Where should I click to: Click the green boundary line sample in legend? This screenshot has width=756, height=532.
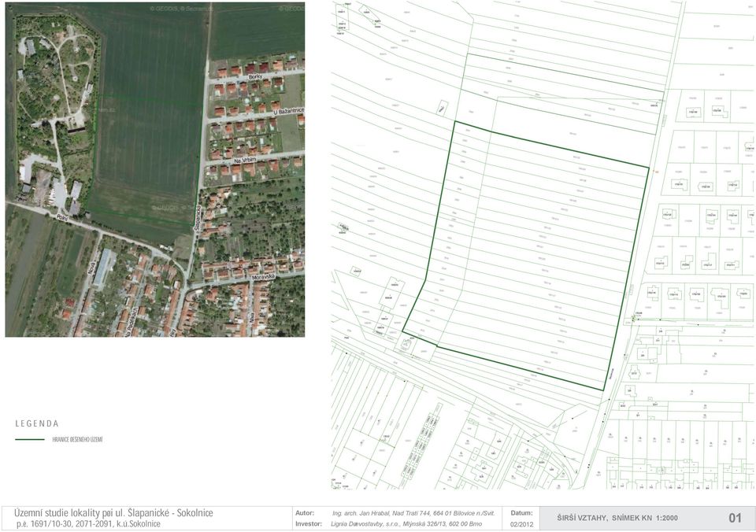(30, 439)
